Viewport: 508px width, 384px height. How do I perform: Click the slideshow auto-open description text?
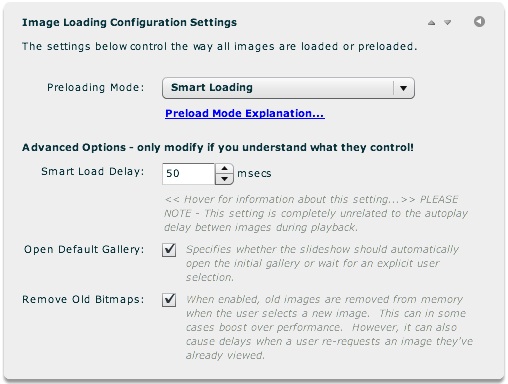322,263
